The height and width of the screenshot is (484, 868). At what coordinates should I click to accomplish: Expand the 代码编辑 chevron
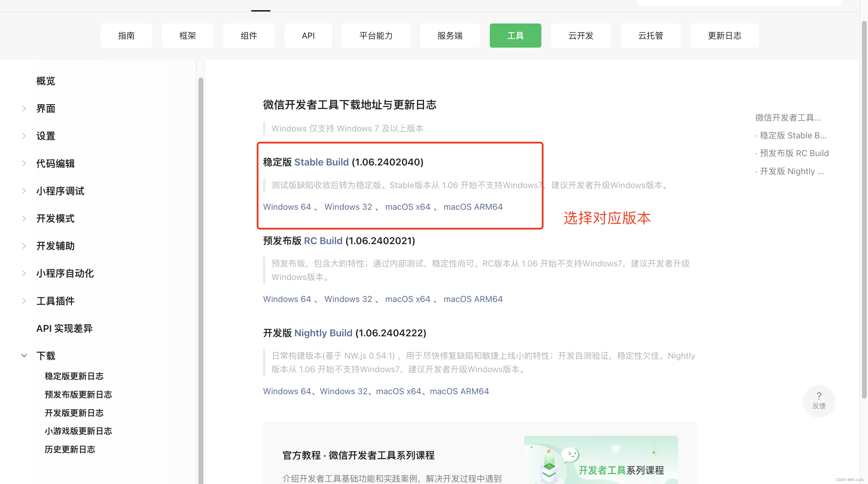pyautogui.click(x=24, y=163)
